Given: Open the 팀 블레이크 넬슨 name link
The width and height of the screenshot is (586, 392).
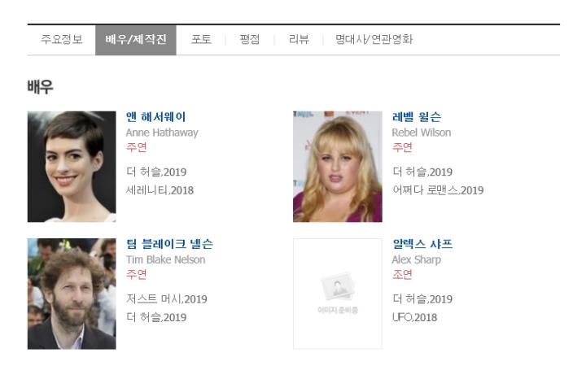Looking at the screenshot, I should point(169,244).
